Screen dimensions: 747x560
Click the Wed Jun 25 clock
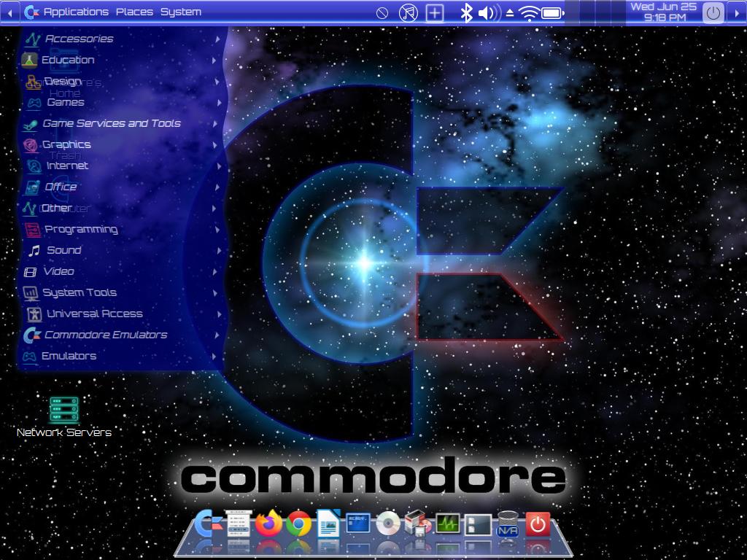click(x=664, y=12)
